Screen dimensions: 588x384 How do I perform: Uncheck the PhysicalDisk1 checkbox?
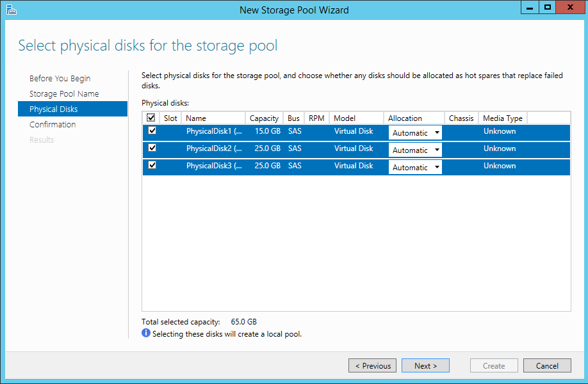[152, 131]
